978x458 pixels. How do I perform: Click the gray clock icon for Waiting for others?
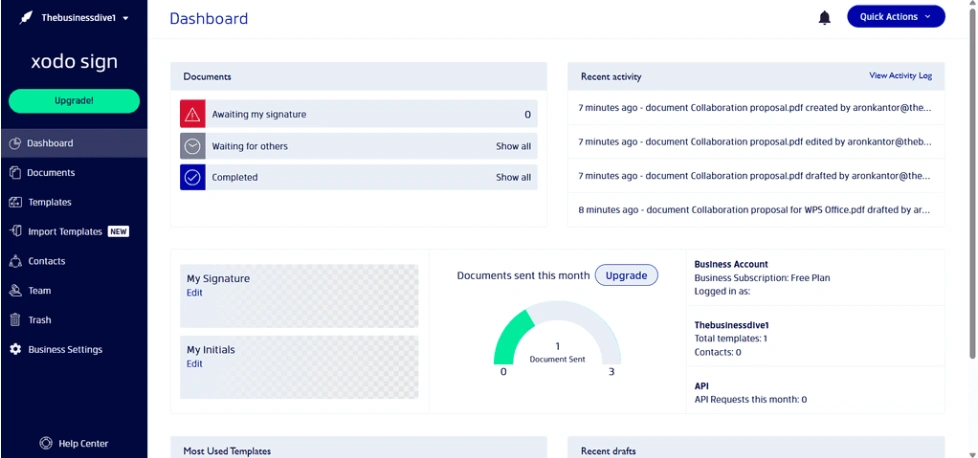click(193, 146)
